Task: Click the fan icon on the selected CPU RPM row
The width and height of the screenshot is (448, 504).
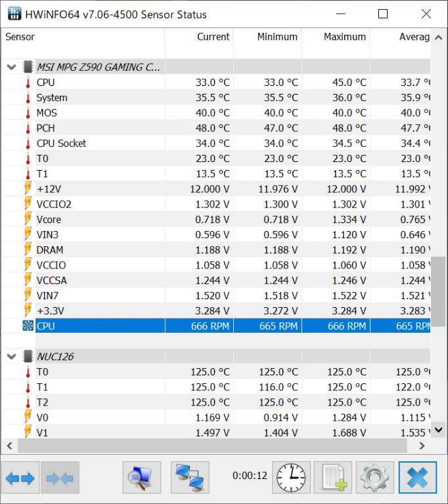Action: (x=28, y=326)
